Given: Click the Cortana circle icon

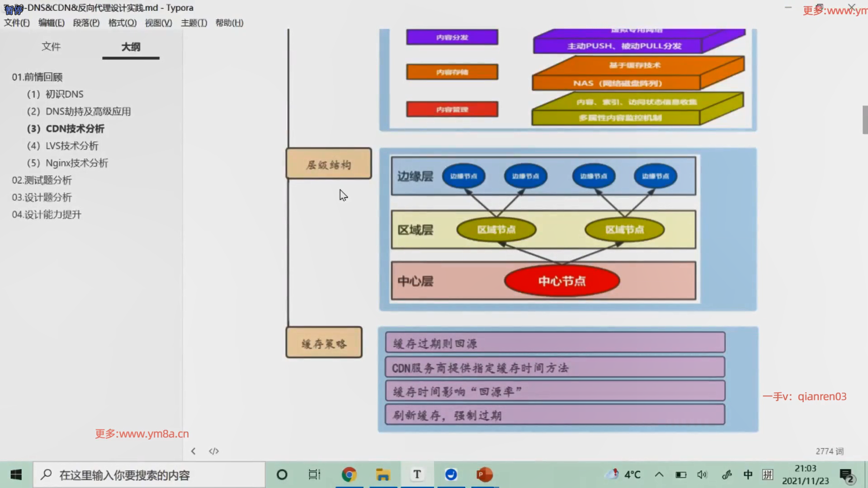Looking at the screenshot, I should pos(282,474).
